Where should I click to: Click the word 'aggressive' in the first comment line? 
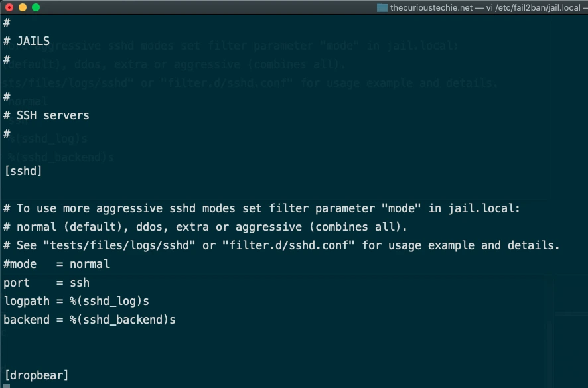pyautogui.click(x=129, y=208)
